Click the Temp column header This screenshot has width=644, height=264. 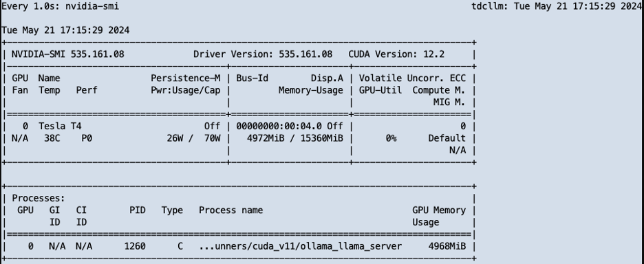[50, 90]
